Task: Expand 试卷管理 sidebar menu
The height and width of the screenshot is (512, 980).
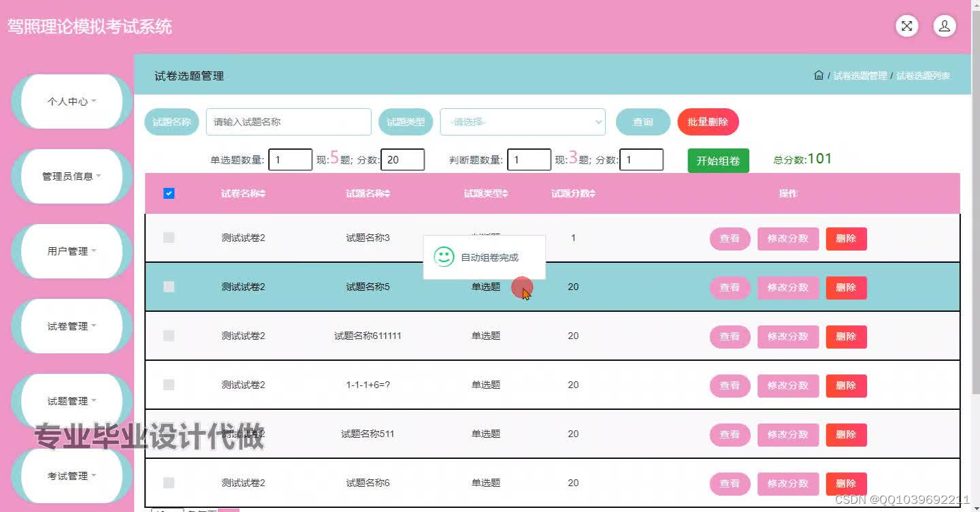Action: [72, 326]
